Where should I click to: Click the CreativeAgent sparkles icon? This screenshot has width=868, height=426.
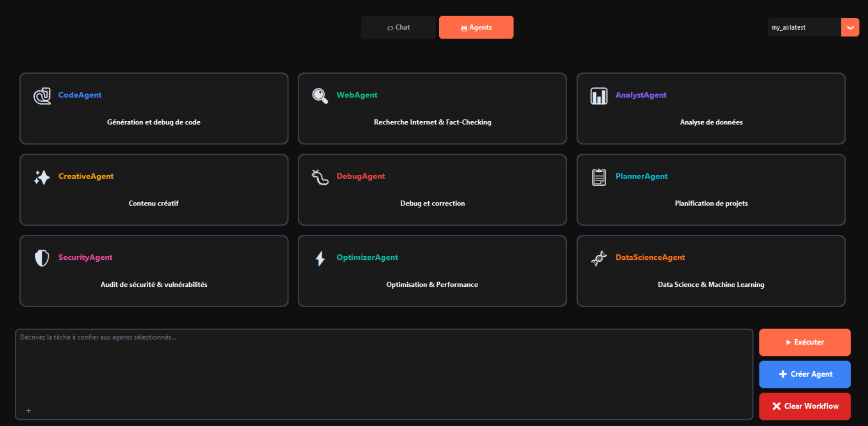tap(42, 177)
